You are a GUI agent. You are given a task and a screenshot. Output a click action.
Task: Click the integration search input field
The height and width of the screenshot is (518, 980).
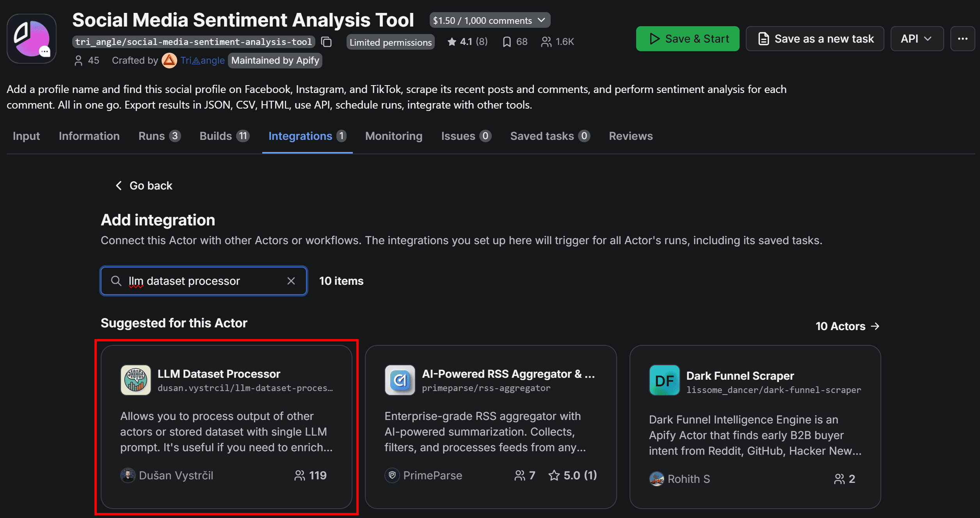click(x=203, y=281)
